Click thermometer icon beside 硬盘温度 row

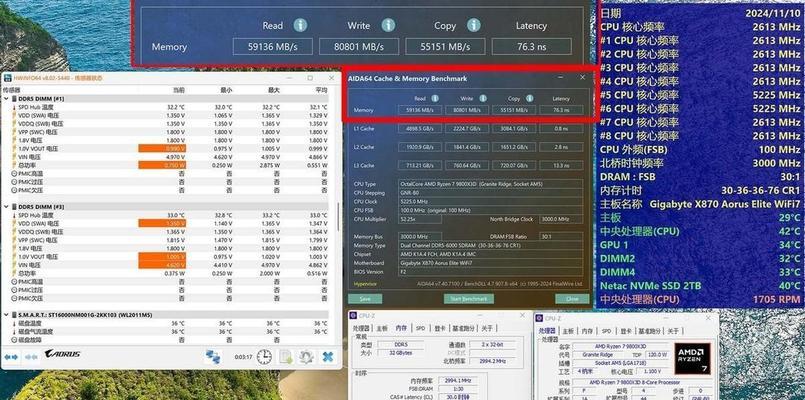(14, 323)
